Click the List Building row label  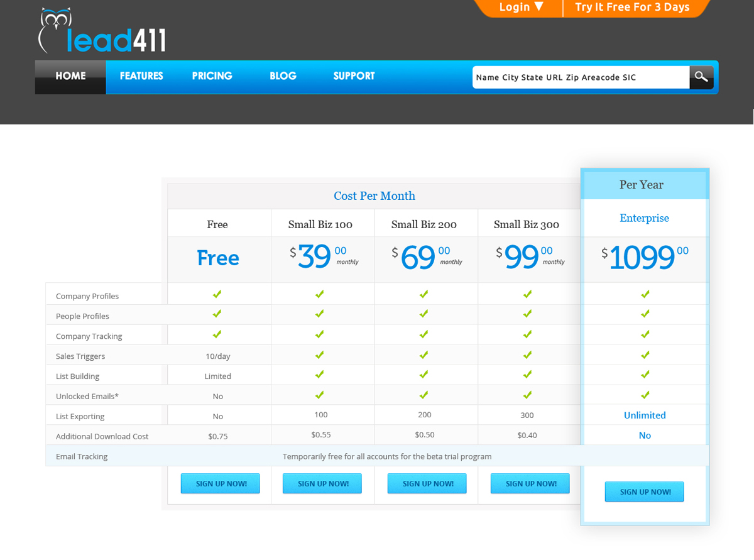[77, 376]
